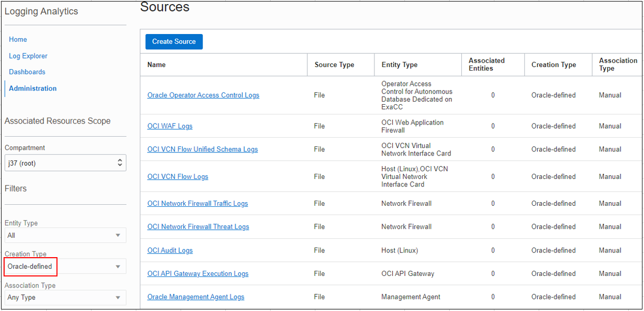Click the 0 associated entities in OCI VCN Flow Logs row
The height and width of the screenshot is (311, 644).
pos(493,177)
